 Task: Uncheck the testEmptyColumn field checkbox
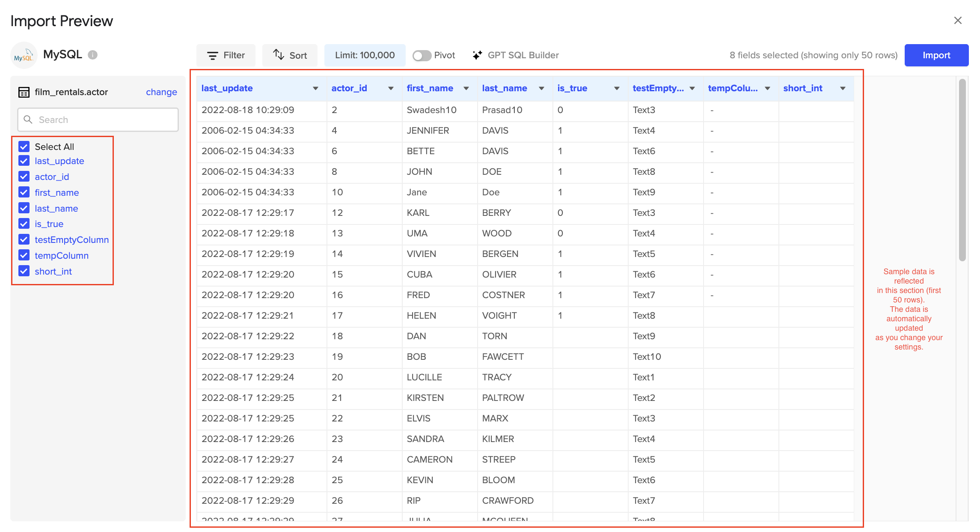click(24, 239)
